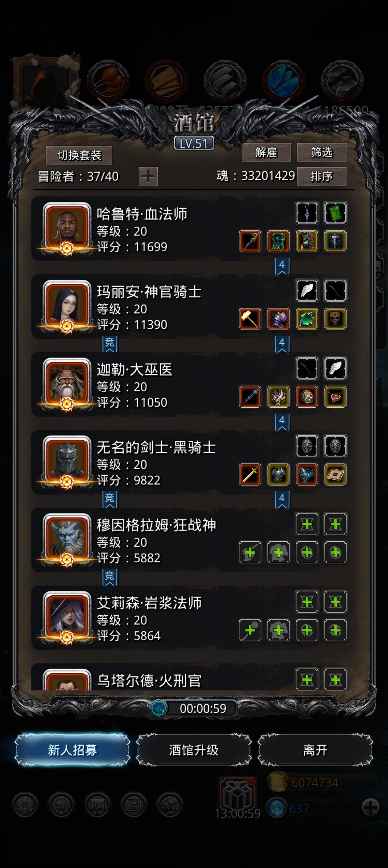This screenshot has width=388, height=868.
Task: Click the 解雇 dismiss button
Action: pos(266,152)
